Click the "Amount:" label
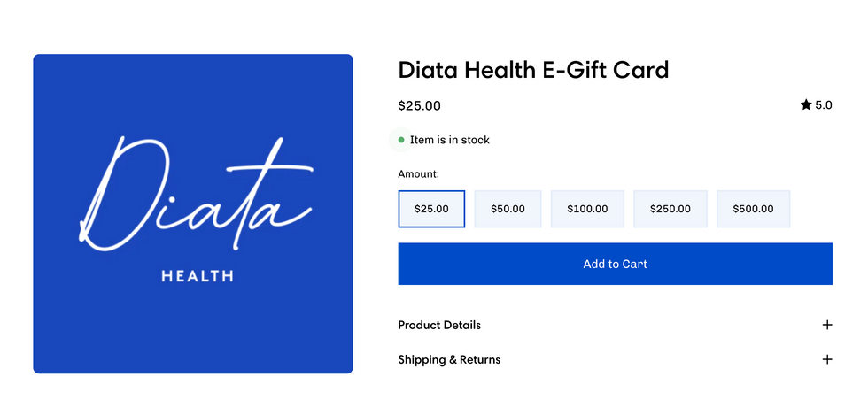Viewport: 868px width, 415px height. coord(418,174)
